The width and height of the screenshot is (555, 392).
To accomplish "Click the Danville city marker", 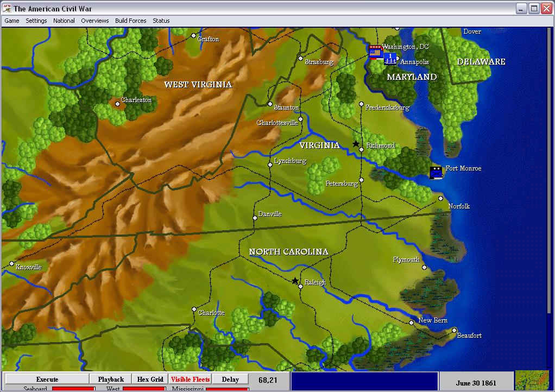I will (255, 218).
